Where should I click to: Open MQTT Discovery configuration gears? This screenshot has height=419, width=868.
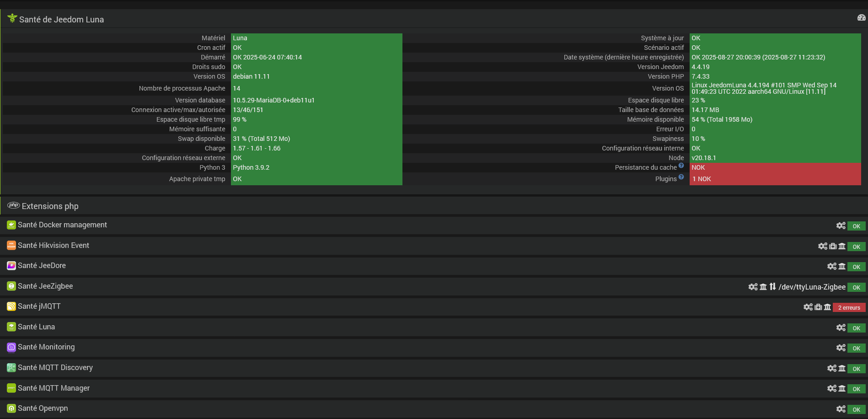pyautogui.click(x=832, y=368)
